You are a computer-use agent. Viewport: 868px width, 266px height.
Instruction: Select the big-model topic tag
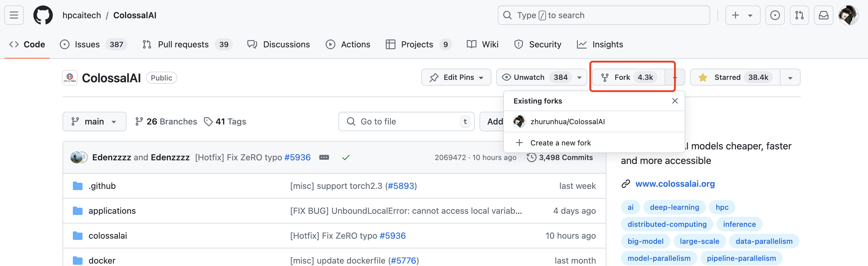[x=646, y=241]
